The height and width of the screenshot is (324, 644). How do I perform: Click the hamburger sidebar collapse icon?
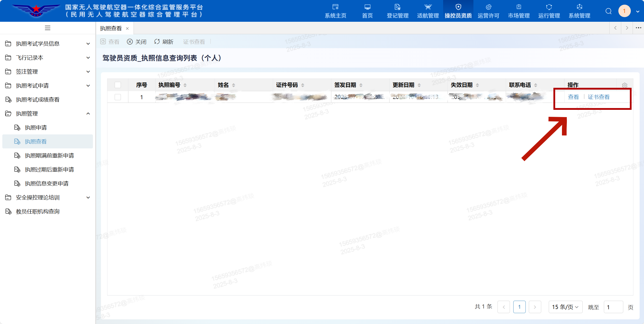pos(48,28)
